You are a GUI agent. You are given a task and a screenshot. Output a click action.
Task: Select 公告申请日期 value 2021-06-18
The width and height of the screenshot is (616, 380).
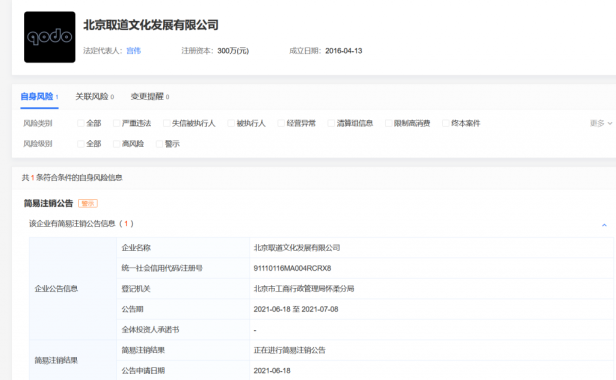tap(272, 371)
